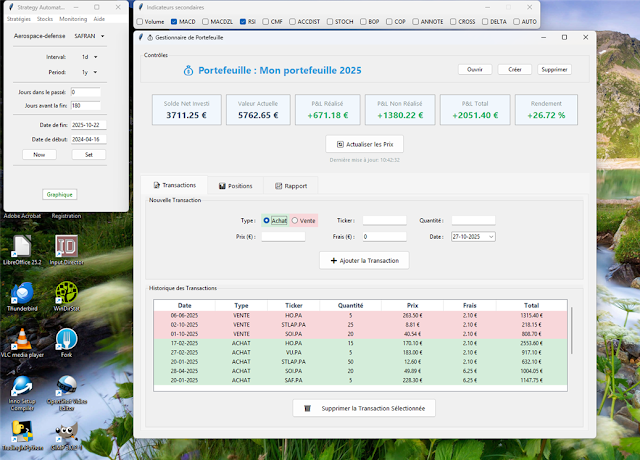
Task: Uncheck the MACD indicator checkbox
Action: pos(175,21)
